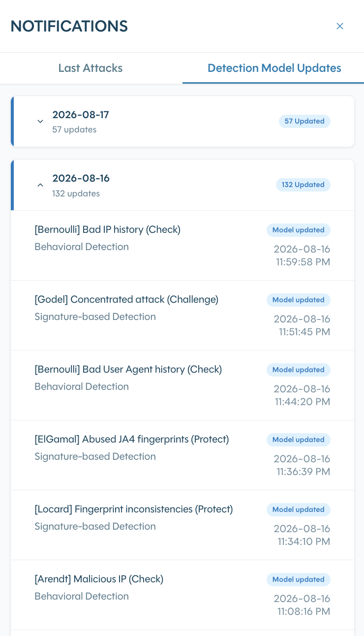Select Locard Fingerprint inconsistencies (Protect) entry
364x636 pixels.
pyautogui.click(x=182, y=525)
